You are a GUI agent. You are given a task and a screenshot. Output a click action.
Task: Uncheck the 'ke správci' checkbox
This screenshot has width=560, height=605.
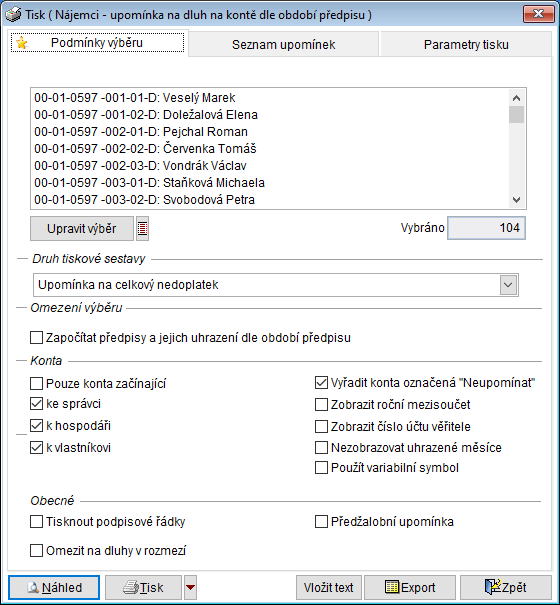pyautogui.click(x=36, y=404)
